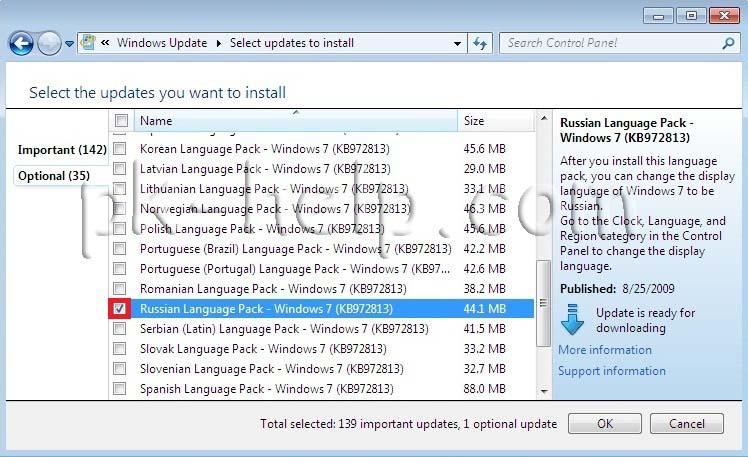Screen dimensions: 748x457
Task: Check Lithuanian Language Pack checkbox
Action: (x=120, y=189)
